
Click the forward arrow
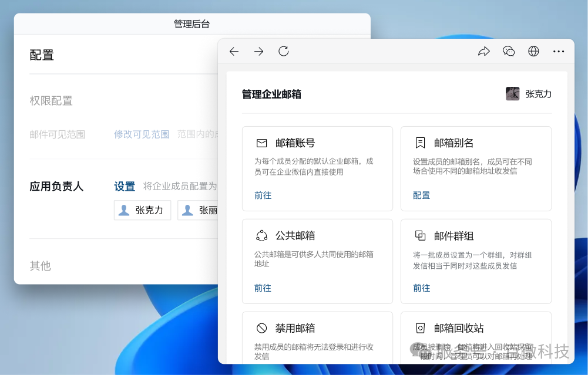(x=258, y=51)
